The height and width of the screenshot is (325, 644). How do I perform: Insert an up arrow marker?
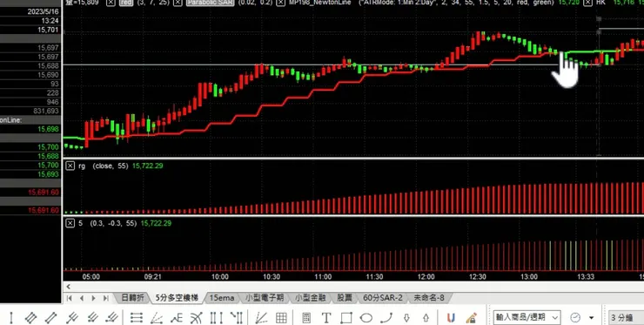426,318
